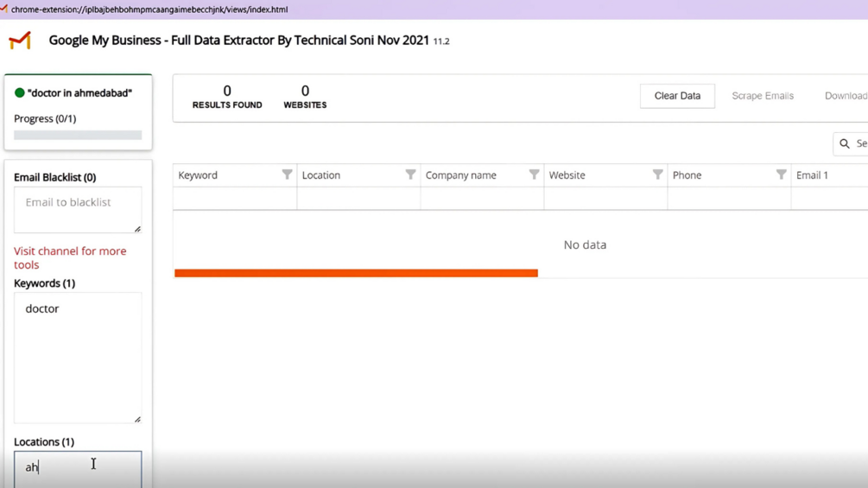Click the search magnifier icon
Image resolution: width=868 pixels, height=488 pixels.
tap(844, 144)
